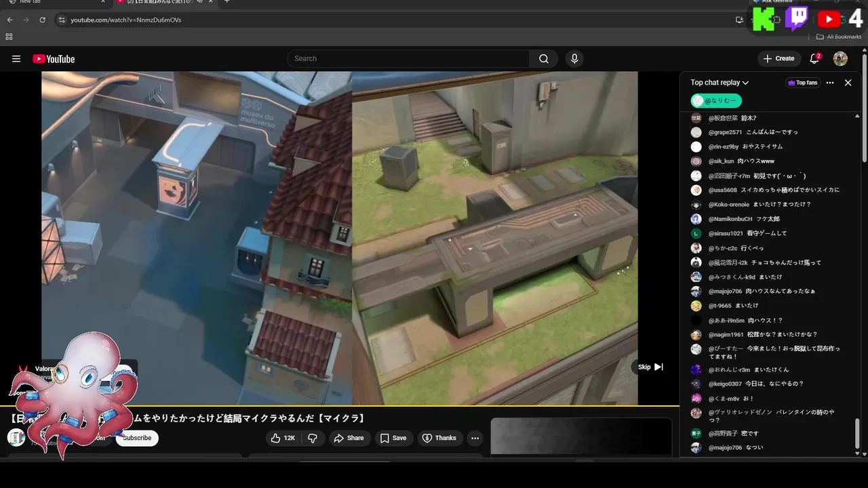Open the Top fans leaderboard
868x488 pixels.
click(x=802, y=83)
